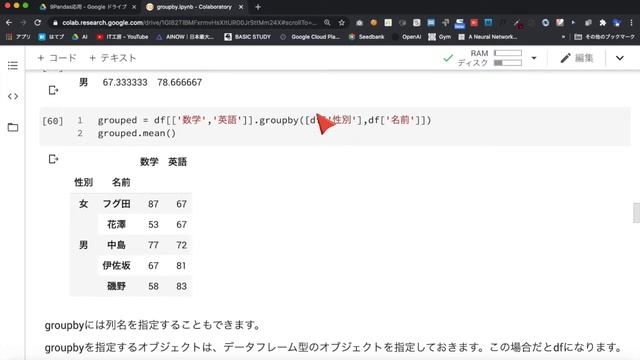The height and width of the screenshot is (360, 640).
Task: Click the 花澤 row label
Action: (x=116, y=224)
